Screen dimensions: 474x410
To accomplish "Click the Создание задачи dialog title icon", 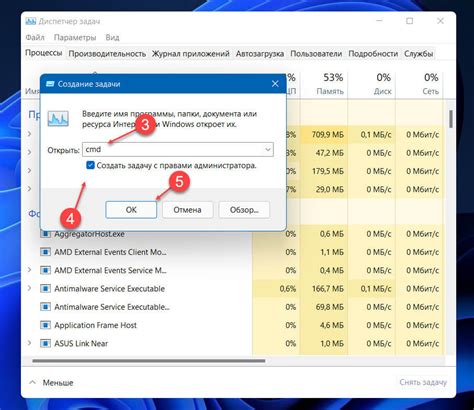I will coord(50,84).
